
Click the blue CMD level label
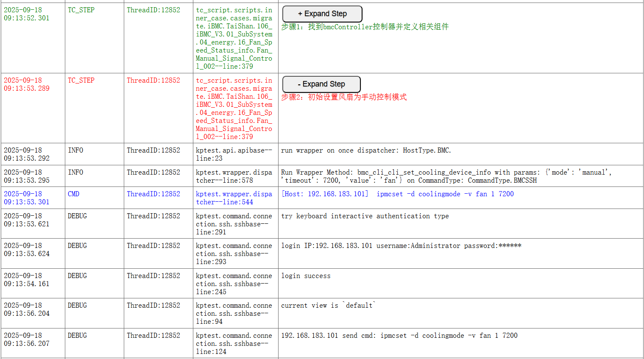click(73, 194)
